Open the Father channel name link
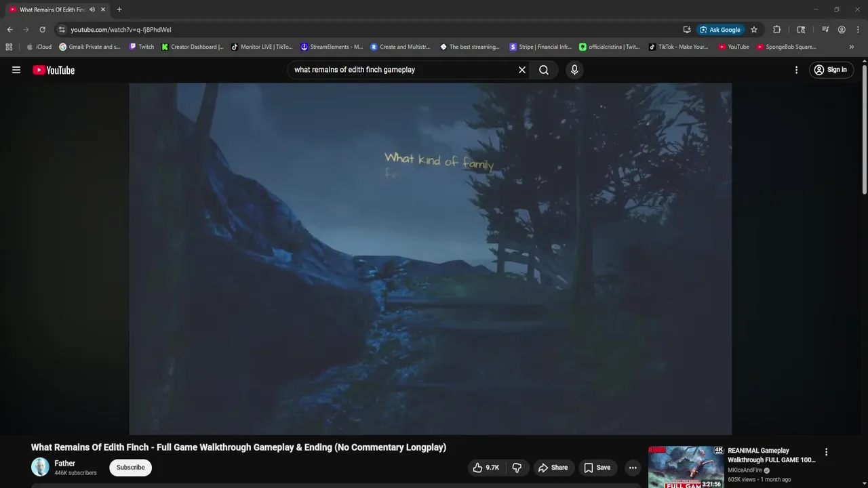Screen dimensions: 868x488 (65, 464)
